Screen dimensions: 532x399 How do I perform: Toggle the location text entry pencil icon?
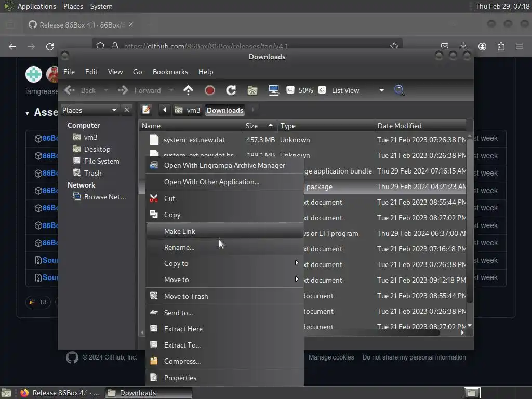146,110
